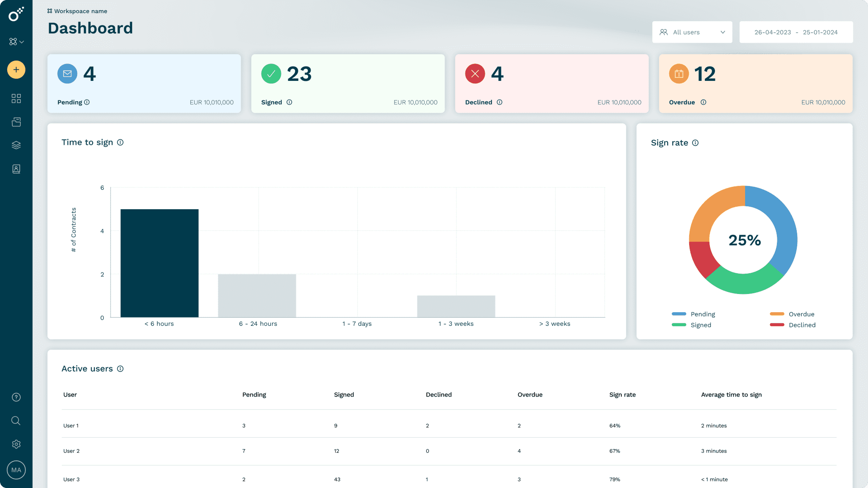The height and width of the screenshot is (488, 868).
Task: Click the yellow plus button to create new
Action: tap(16, 69)
